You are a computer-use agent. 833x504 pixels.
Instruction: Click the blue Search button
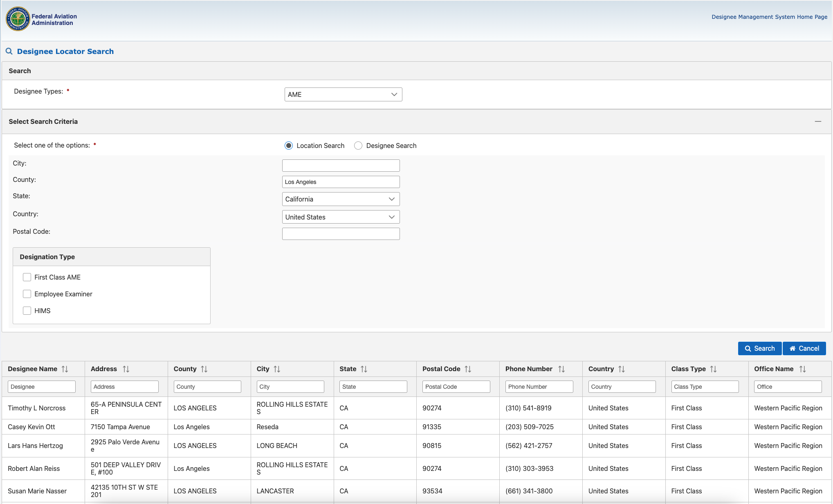tap(759, 348)
